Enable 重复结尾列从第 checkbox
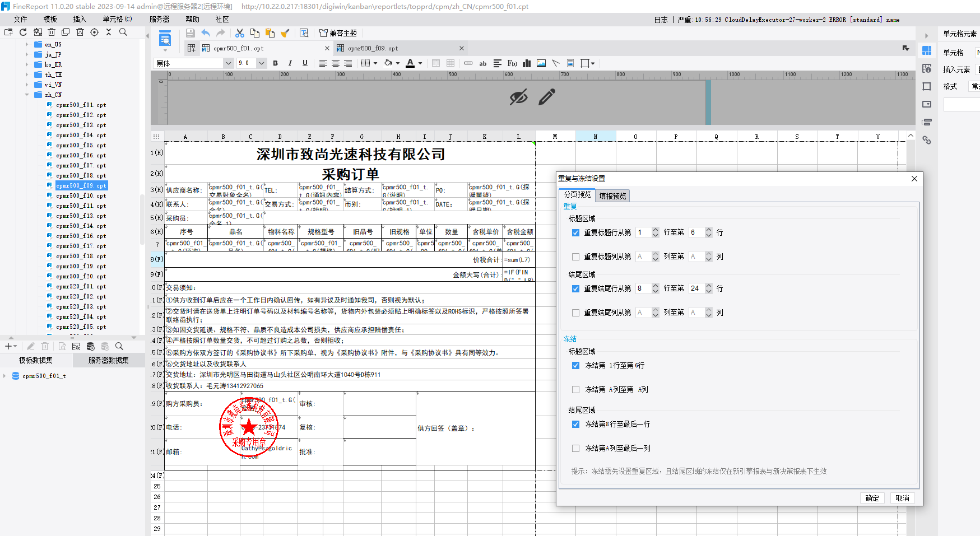 pos(575,313)
